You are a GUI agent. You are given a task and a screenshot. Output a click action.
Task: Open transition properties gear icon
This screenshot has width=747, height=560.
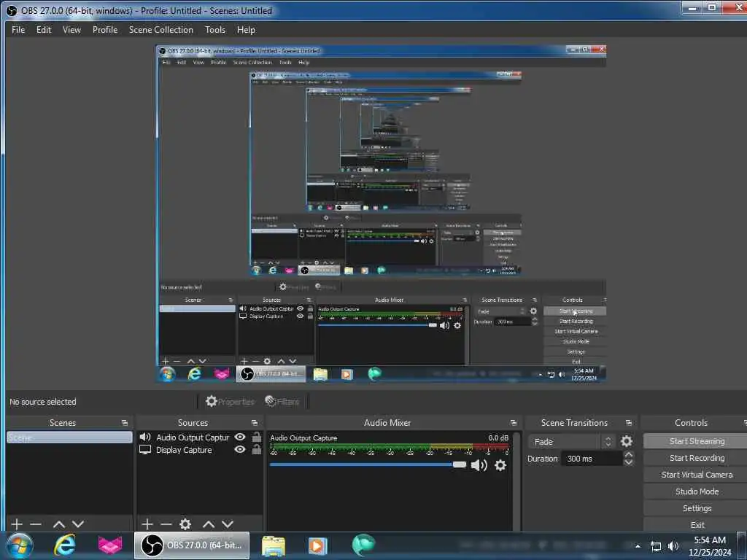click(x=627, y=441)
